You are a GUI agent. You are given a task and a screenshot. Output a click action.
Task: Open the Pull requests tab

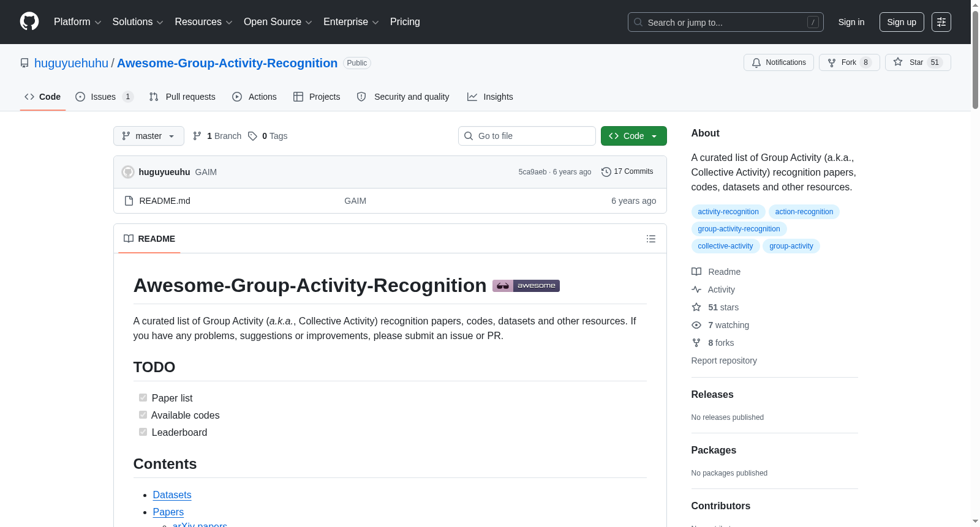pyautogui.click(x=183, y=97)
